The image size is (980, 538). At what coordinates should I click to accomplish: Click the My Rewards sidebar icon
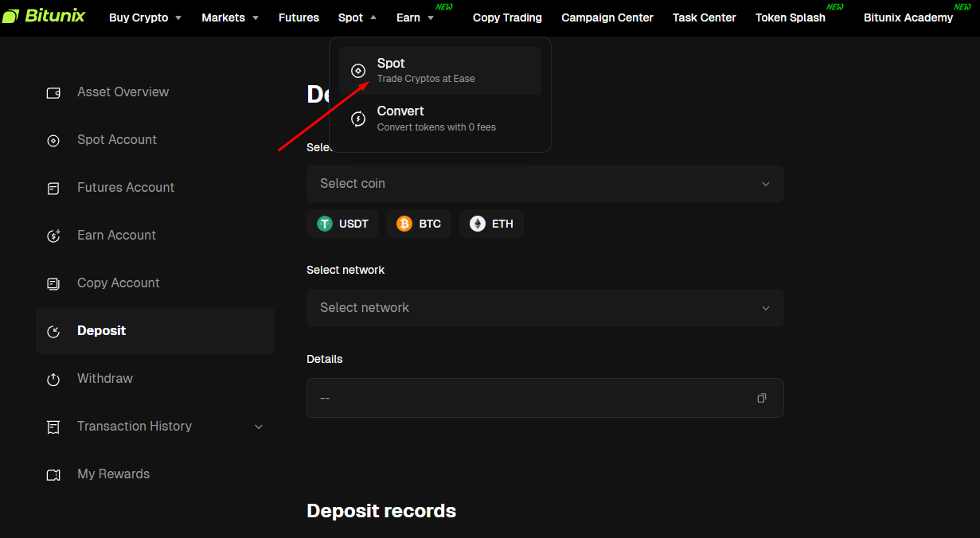(x=53, y=474)
